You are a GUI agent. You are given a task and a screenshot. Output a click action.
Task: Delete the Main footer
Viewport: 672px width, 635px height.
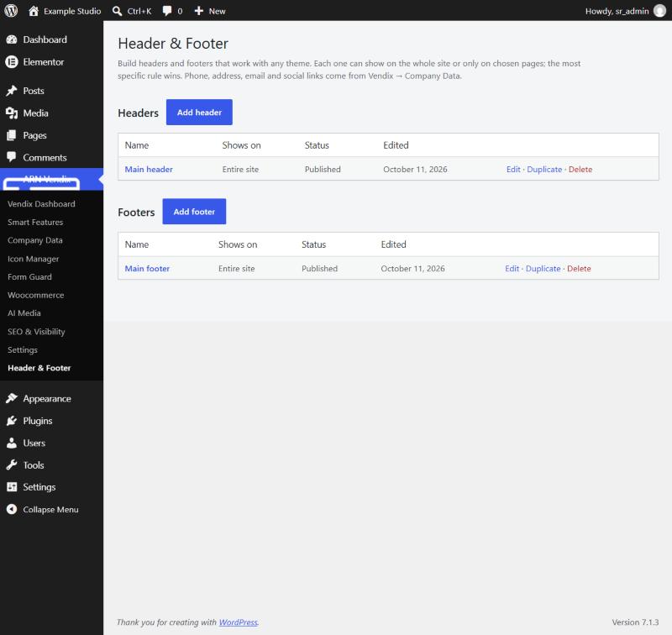point(579,269)
